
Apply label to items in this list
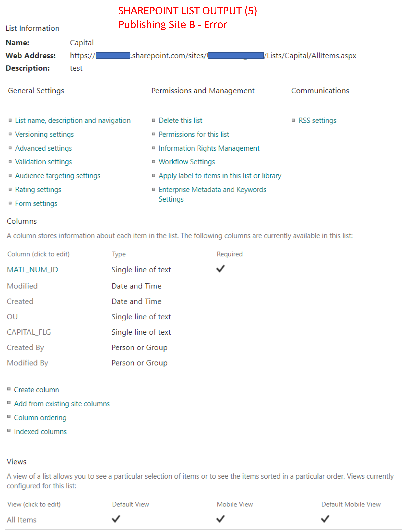point(220,176)
